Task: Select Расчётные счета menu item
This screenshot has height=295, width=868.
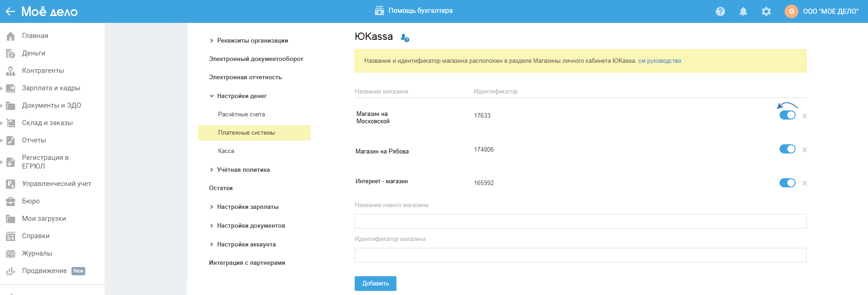Action: (x=241, y=115)
